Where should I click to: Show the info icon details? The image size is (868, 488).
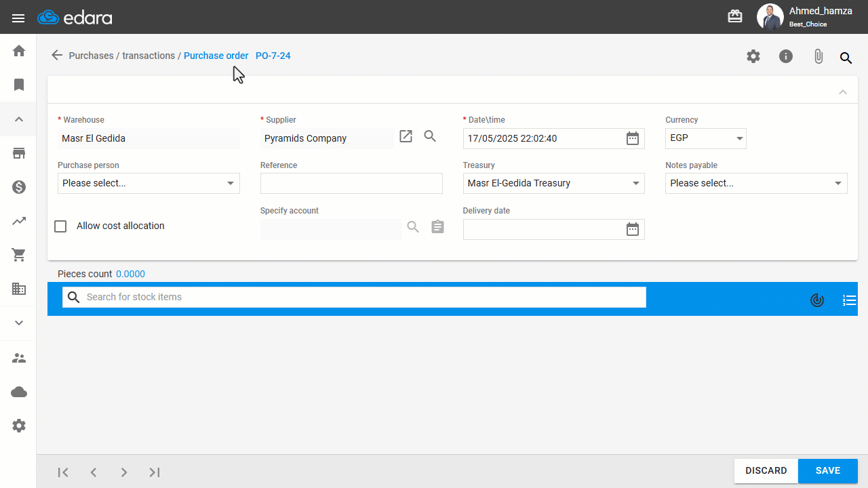[786, 56]
